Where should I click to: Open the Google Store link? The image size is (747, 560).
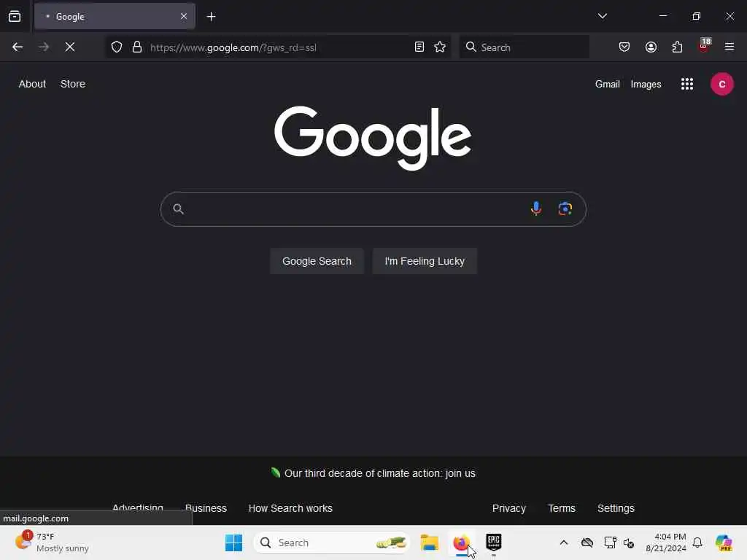click(x=73, y=84)
